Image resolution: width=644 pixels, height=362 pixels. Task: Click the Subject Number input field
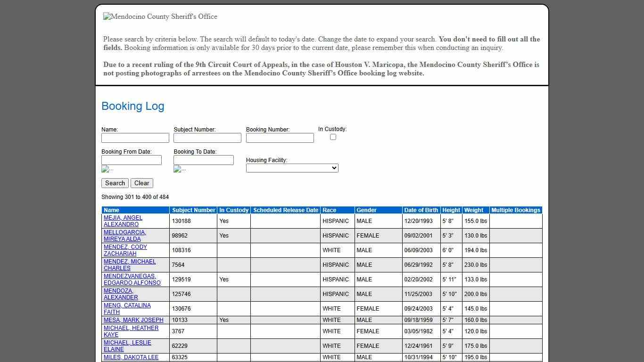tap(207, 138)
